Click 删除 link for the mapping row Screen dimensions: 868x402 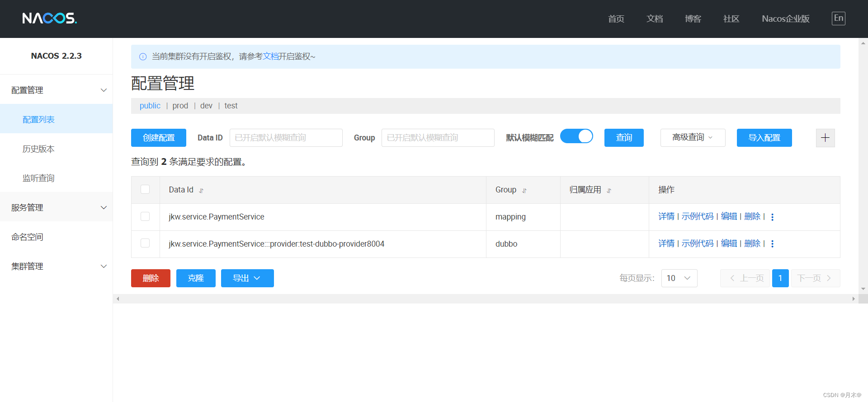(x=752, y=216)
